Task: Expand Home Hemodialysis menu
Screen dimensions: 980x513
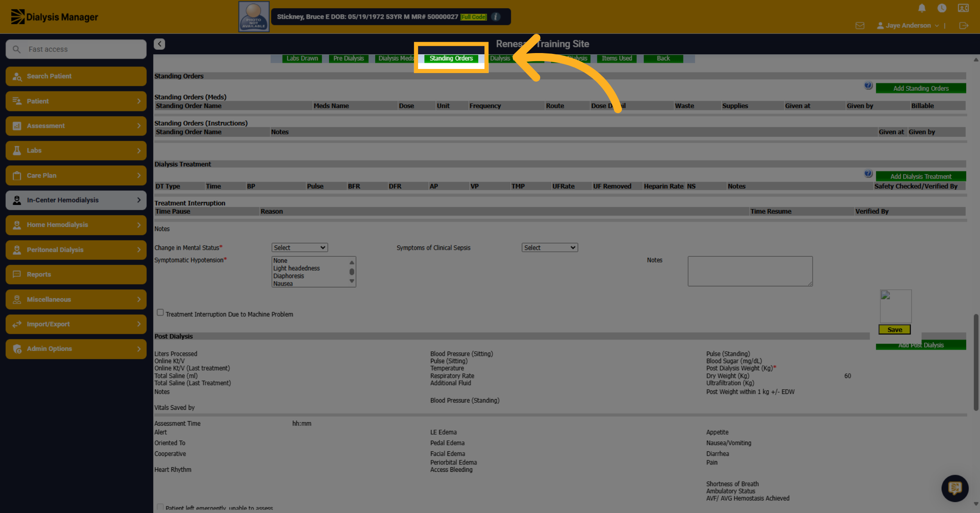Action: (76, 225)
